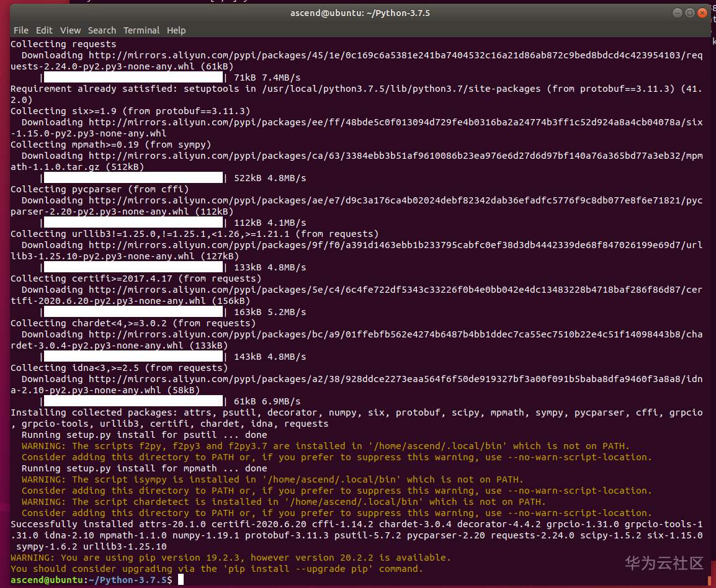Click the command prompt cursor block
This screenshot has width=716, height=588.
point(181,580)
